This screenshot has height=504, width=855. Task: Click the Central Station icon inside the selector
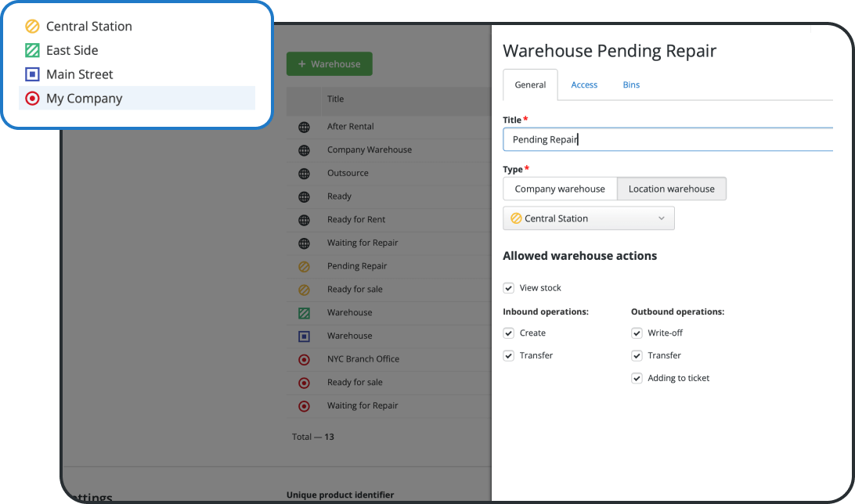pyautogui.click(x=516, y=218)
